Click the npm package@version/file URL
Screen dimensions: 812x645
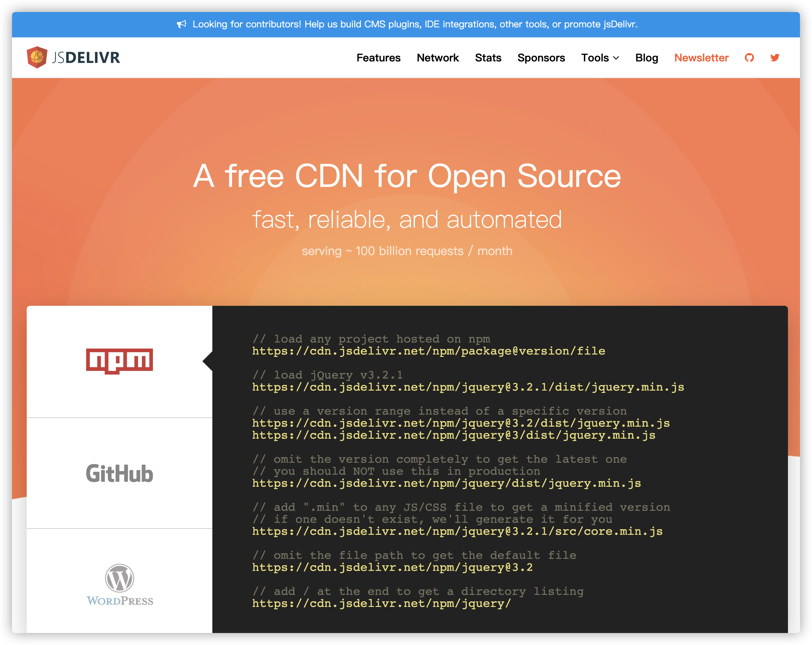click(428, 351)
